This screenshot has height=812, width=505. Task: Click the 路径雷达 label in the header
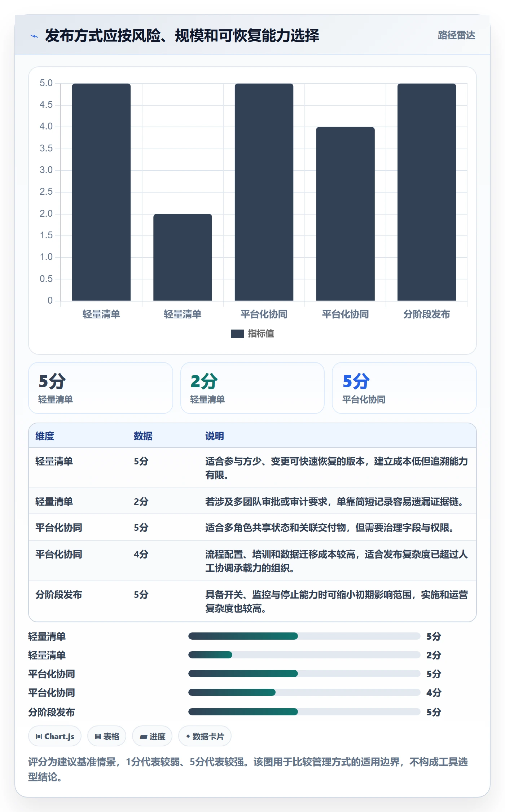click(x=456, y=35)
